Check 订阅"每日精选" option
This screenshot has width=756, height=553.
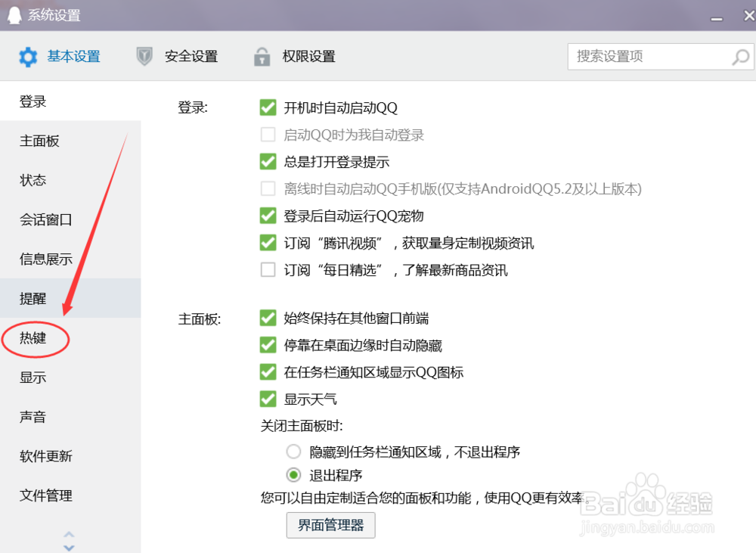point(268,270)
